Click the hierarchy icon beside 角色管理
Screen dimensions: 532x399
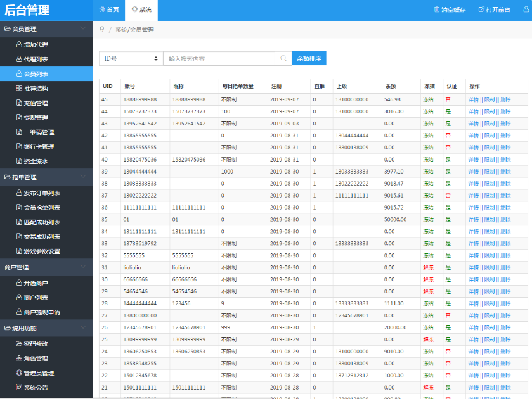point(19,358)
